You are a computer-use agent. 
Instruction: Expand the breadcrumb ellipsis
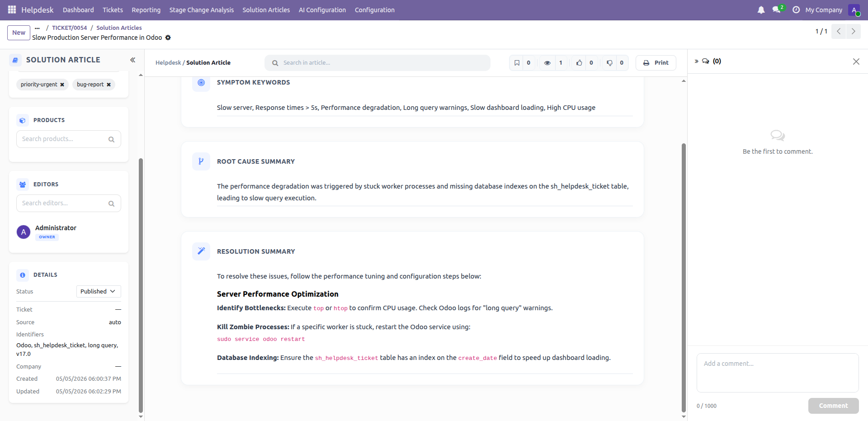pyautogui.click(x=38, y=28)
